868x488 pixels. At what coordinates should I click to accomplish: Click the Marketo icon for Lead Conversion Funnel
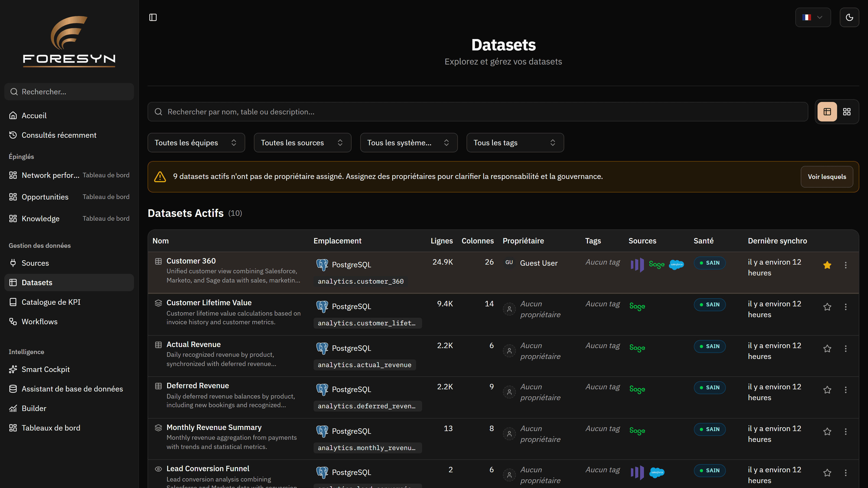pos(637,472)
